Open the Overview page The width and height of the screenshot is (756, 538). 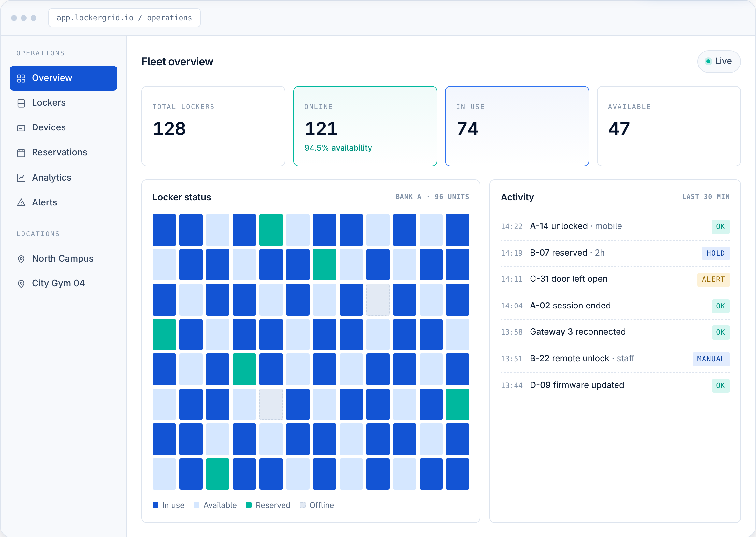pos(64,78)
